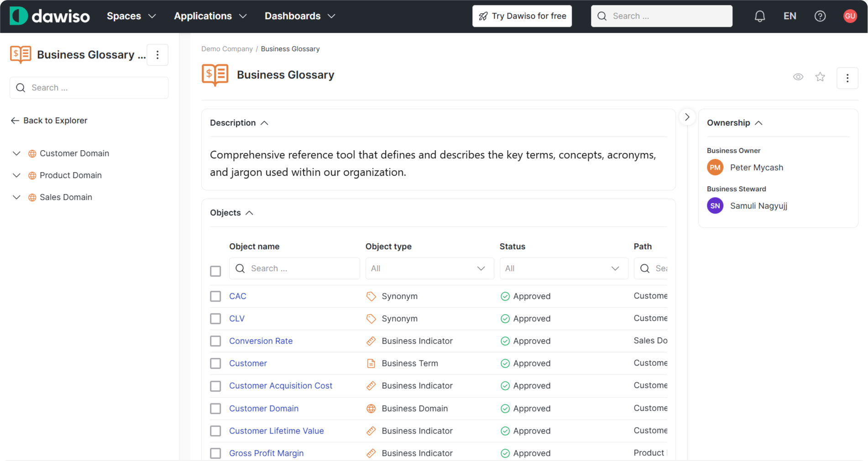Toggle the select-all checkbox in the table header
Image resolution: width=868 pixels, height=461 pixels.
click(215, 271)
